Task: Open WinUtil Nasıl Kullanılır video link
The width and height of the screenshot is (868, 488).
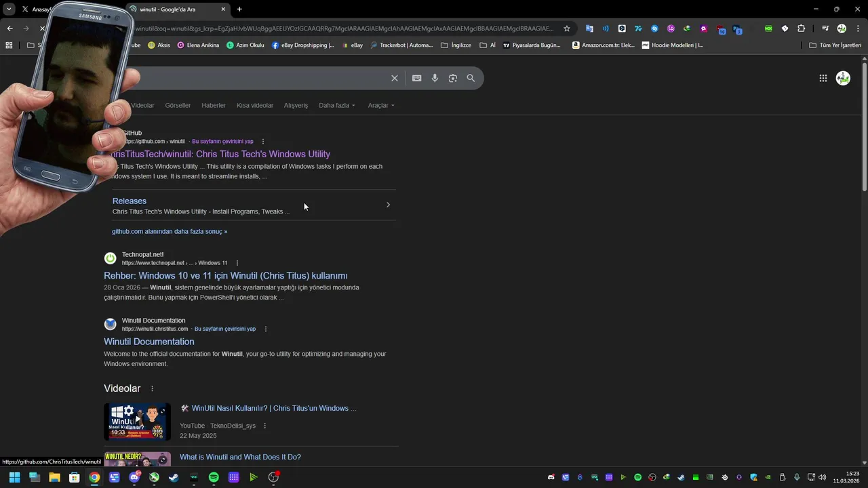Action: click(269, 408)
